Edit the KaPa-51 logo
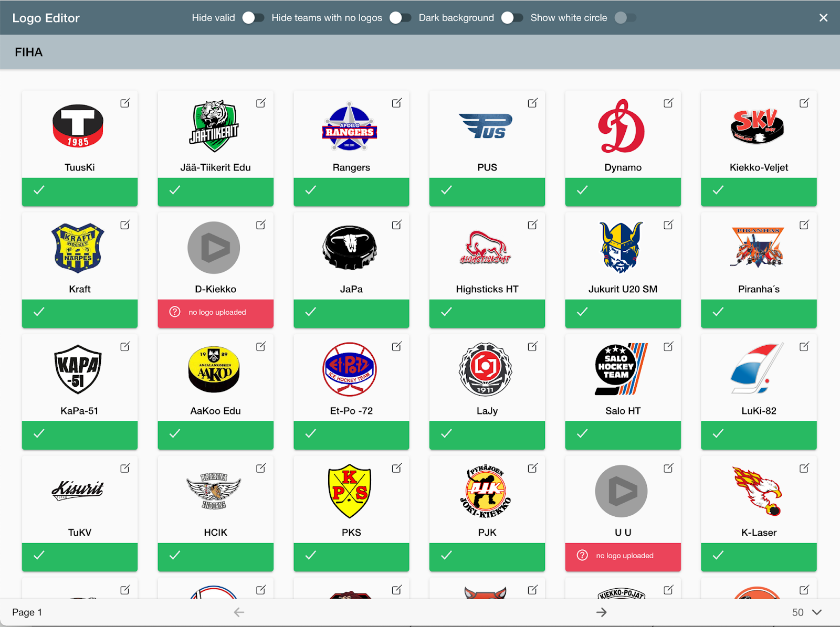This screenshot has width=840, height=627. coord(125,346)
